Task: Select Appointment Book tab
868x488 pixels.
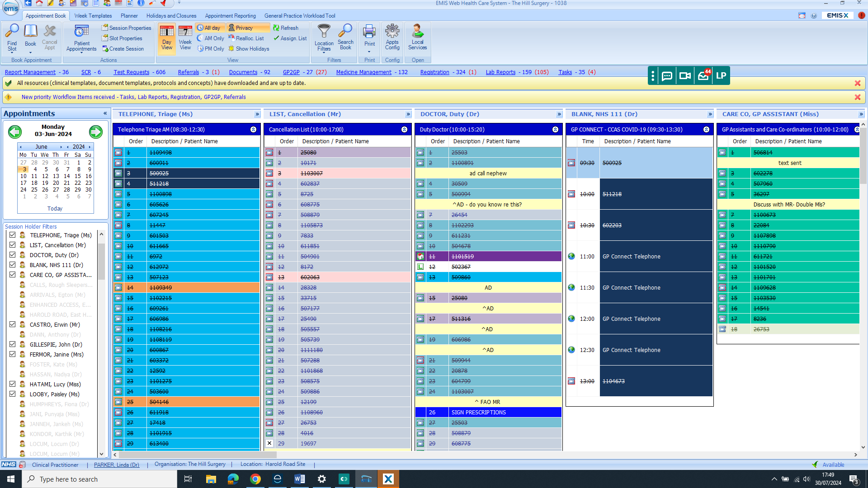Action: tap(46, 16)
